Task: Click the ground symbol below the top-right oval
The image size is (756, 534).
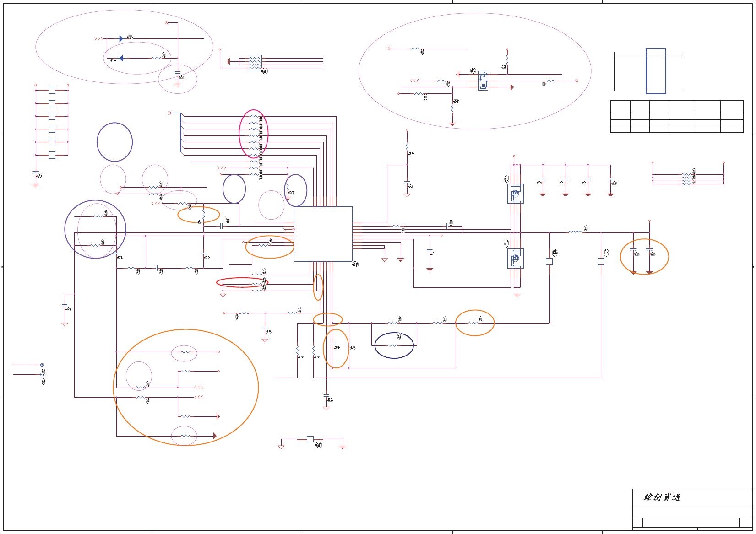Action: [452, 124]
